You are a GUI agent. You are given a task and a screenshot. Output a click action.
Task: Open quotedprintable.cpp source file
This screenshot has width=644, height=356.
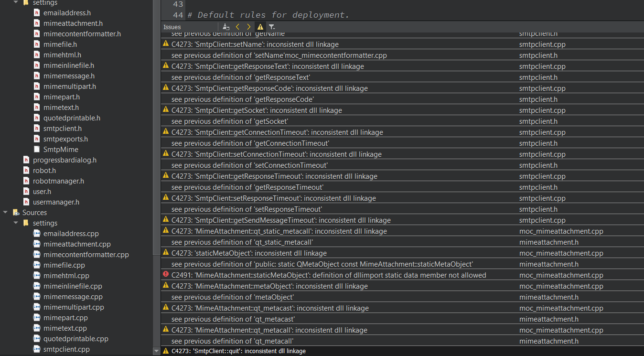click(x=76, y=339)
